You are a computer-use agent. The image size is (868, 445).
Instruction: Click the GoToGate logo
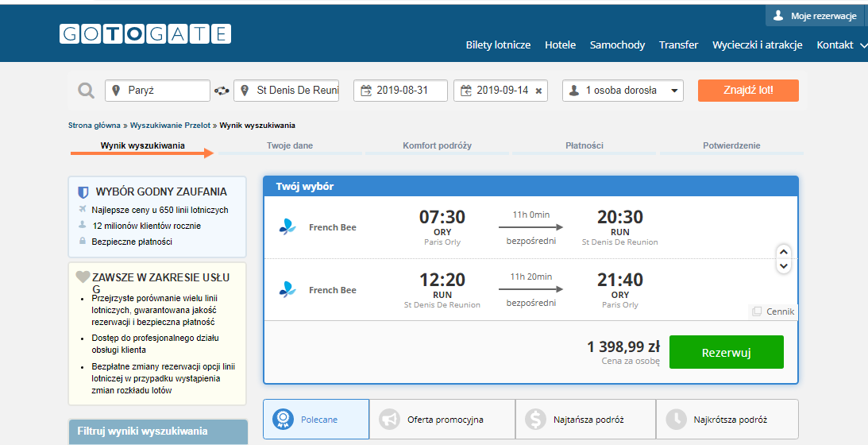145,34
